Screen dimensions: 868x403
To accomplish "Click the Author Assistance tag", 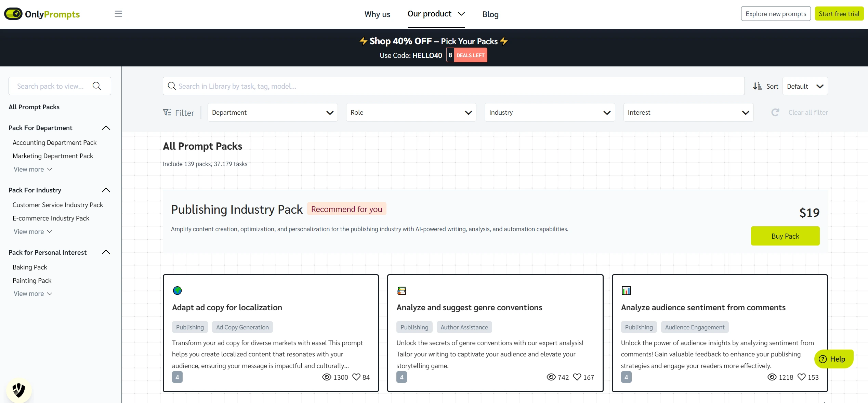I will (x=464, y=327).
